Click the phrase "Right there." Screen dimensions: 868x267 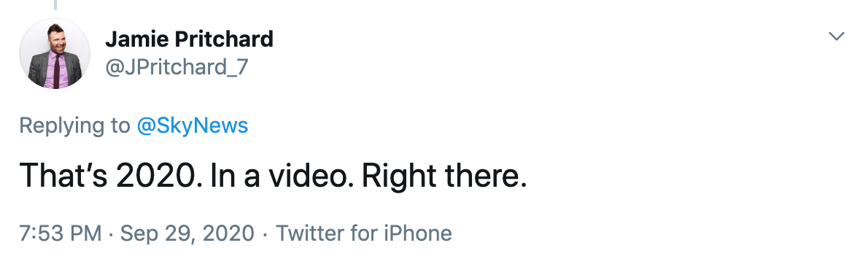pos(444,176)
